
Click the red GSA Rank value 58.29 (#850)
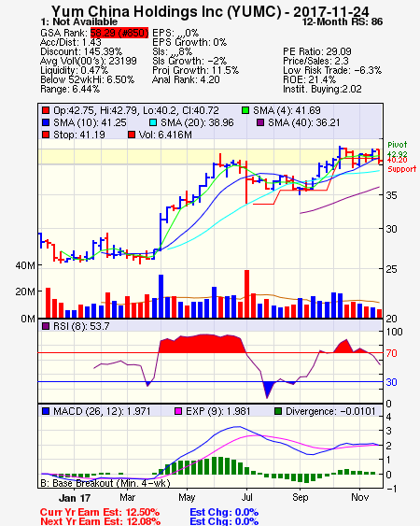pos(119,33)
